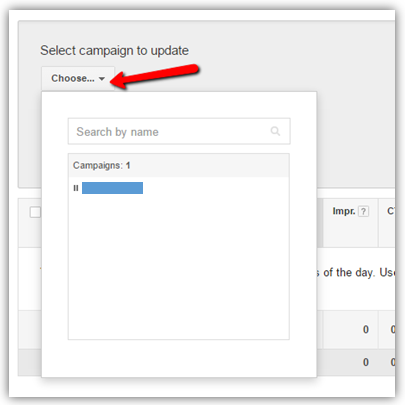Click the paused status icon beside campaign
Screen dimensions: 405x405
point(76,188)
